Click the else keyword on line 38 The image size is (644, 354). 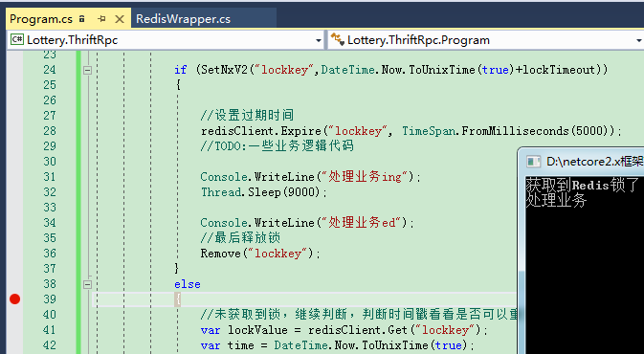coord(188,284)
